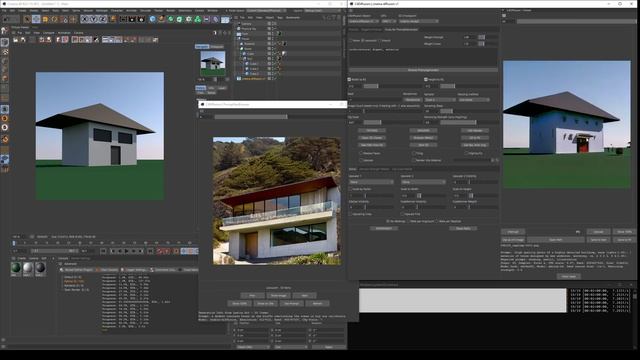This screenshot has width=640, height=360.
Task: Select the Pen spline tool icon
Action: (162, 19)
